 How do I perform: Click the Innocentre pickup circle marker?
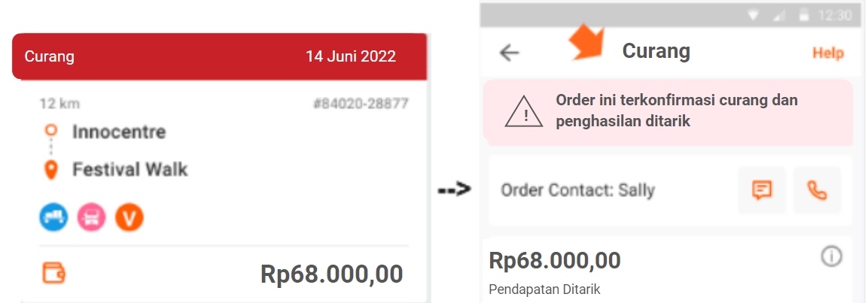tap(51, 131)
